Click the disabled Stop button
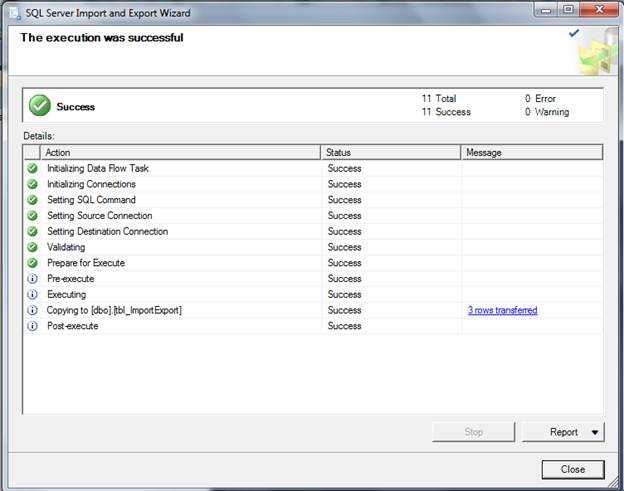 click(x=474, y=432)
